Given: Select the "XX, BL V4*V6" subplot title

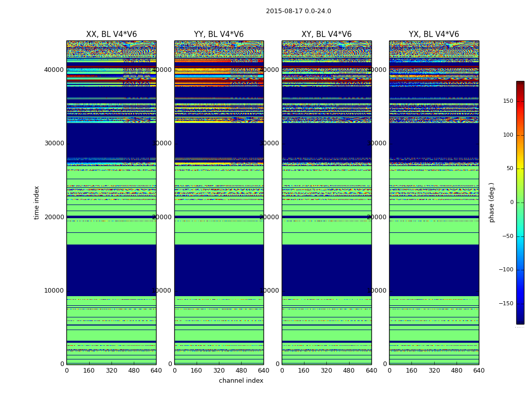Looking at the screenshot, I should 111,34.
